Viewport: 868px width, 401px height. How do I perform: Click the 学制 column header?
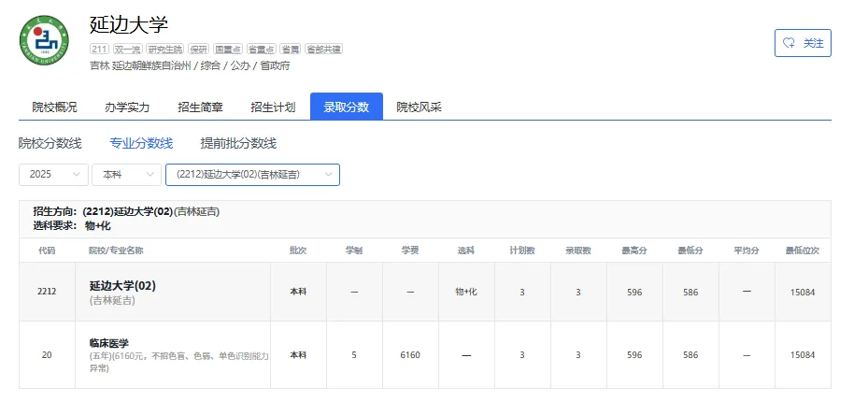click(354, 251)
